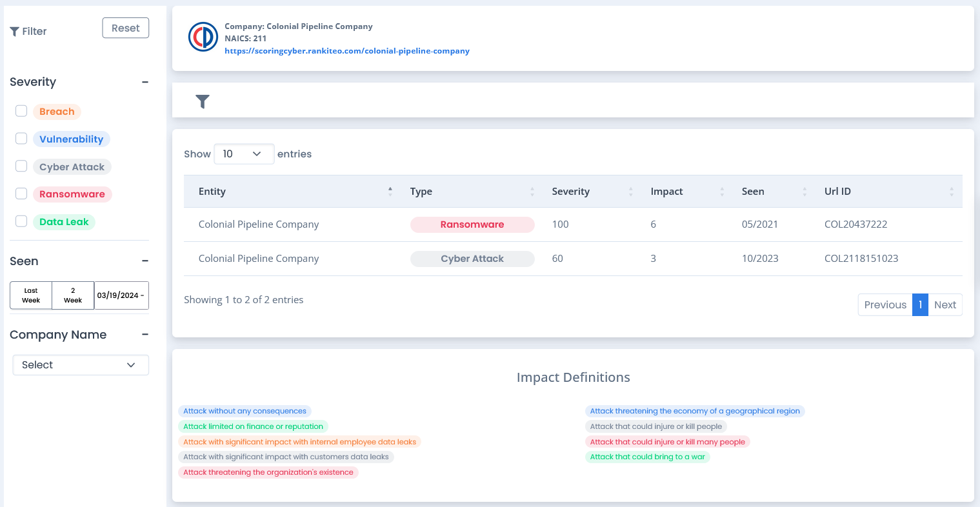Sort table by Severity column arrows
The width and height of the screenshot is (980, 507).
(630, 192)
